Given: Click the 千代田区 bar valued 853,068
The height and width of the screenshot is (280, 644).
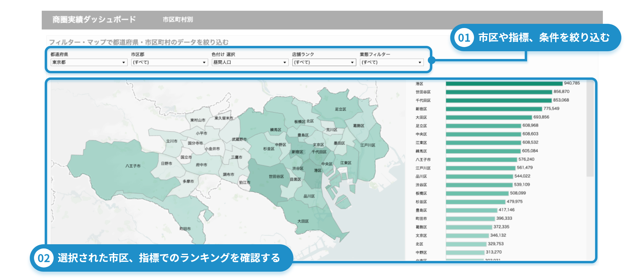Looking at the screenshot, I should click(499, 100).
